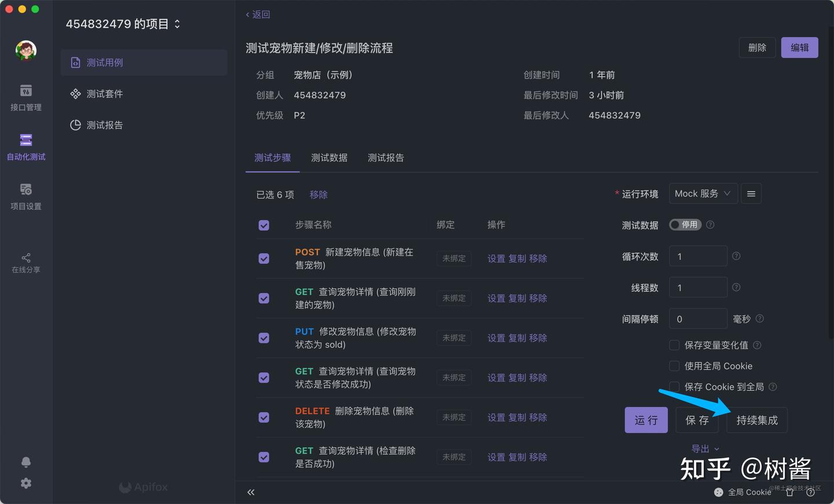This screenshot has height=504, width=834.
Task: Select 测试报告 in left menu
Action: coord(144,125)
